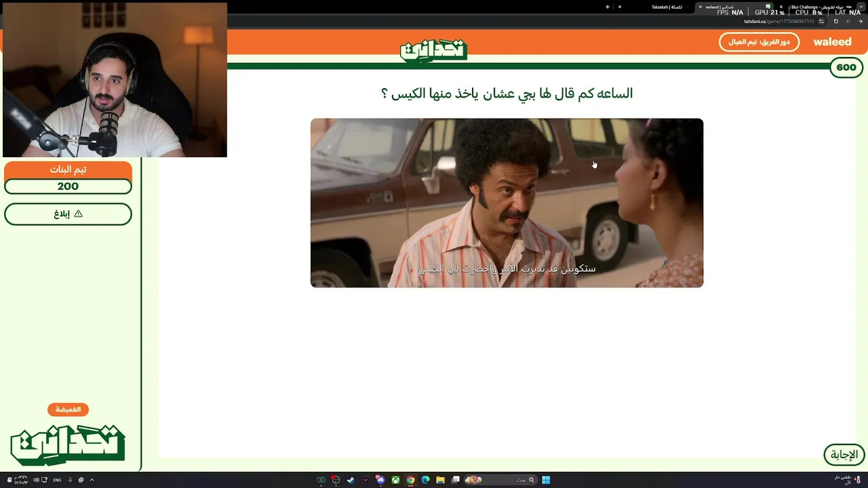Reload the page

point(836,21)
